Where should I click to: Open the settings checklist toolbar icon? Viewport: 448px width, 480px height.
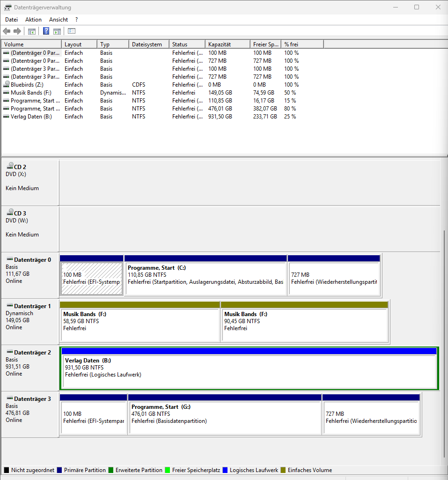(x=72, y=31)
